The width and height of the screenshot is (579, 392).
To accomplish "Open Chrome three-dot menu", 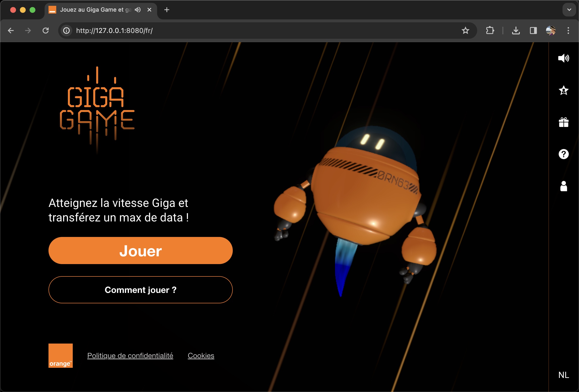I will [568, 31].
